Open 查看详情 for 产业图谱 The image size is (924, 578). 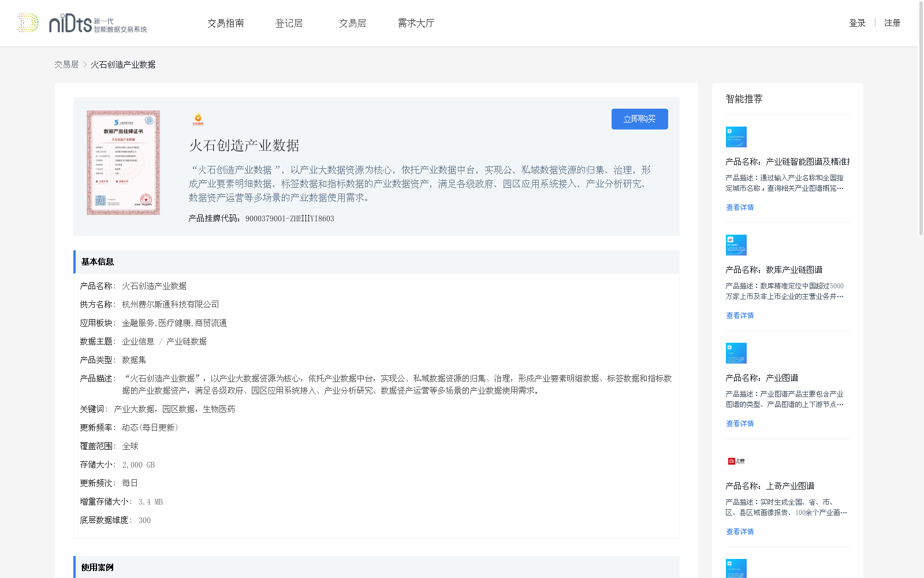pos(740,424)
